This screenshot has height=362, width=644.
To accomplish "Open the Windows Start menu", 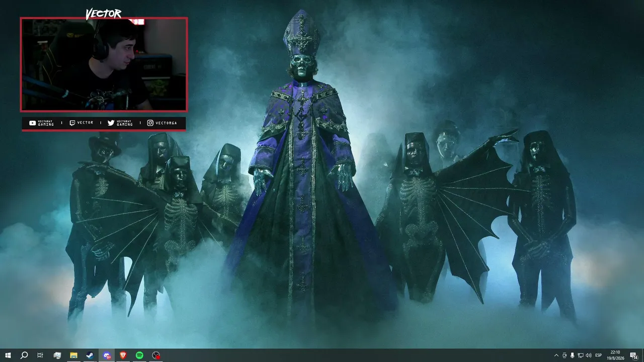I will point(8,355).
